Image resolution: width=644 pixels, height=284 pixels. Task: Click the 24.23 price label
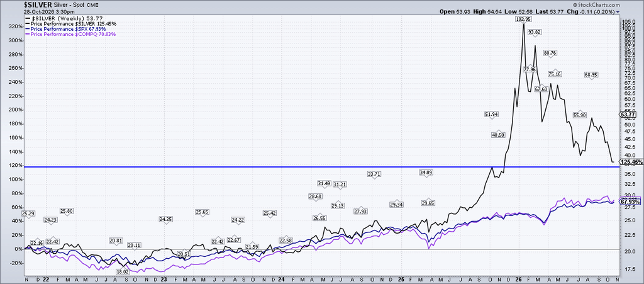50,220
